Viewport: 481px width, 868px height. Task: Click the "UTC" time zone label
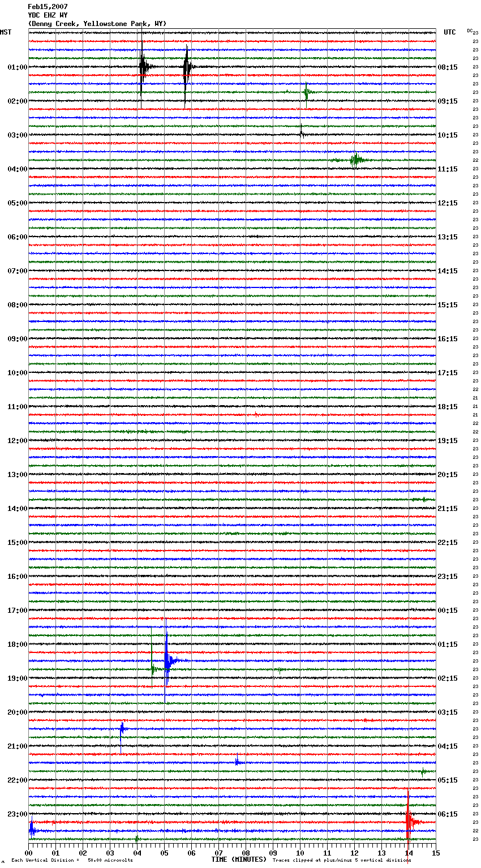coord(450,32)
